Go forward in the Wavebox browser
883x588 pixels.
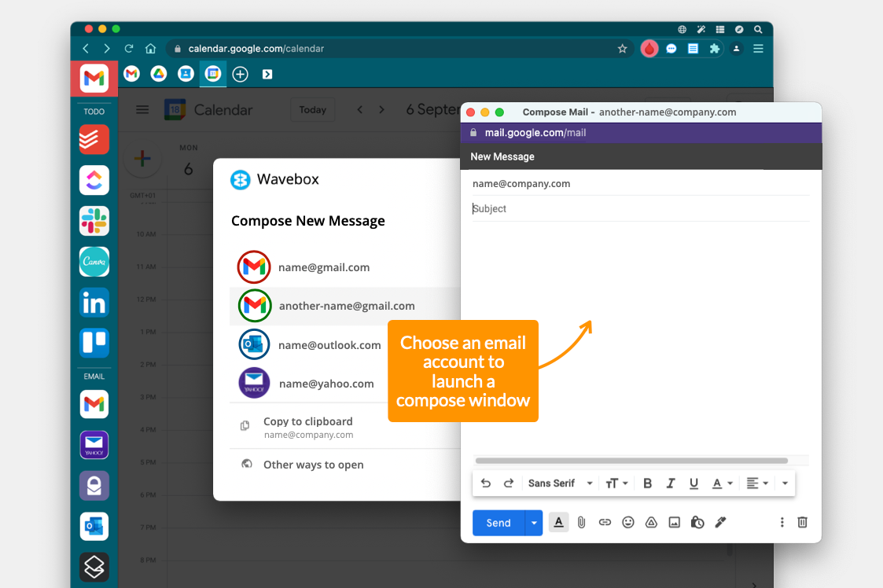106,49
